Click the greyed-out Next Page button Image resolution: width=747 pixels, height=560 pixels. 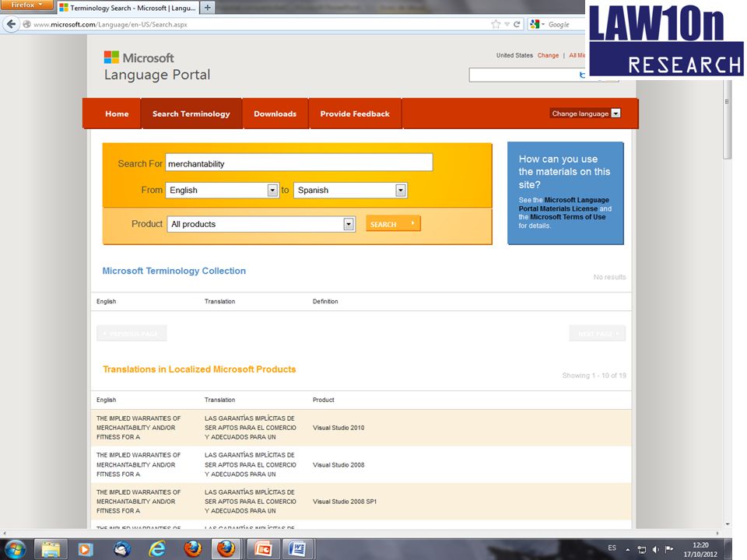(x=598, y=334)
